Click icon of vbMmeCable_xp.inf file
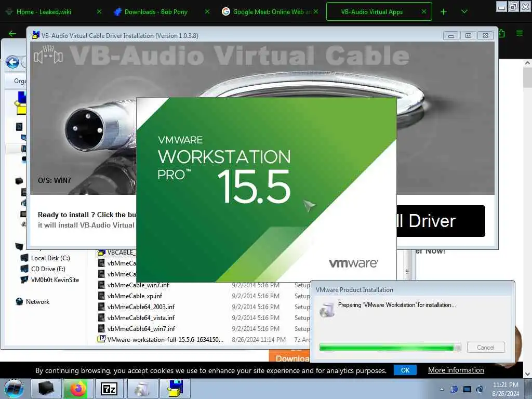Image resolution: width=532 pixels, height=399 pixels. [101, 296]
